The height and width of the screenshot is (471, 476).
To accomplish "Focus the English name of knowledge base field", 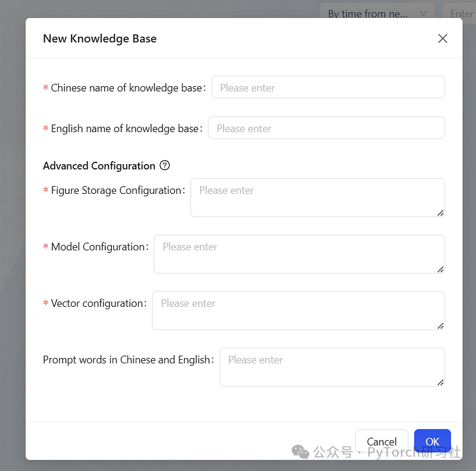I will click(x=326, y=128).
